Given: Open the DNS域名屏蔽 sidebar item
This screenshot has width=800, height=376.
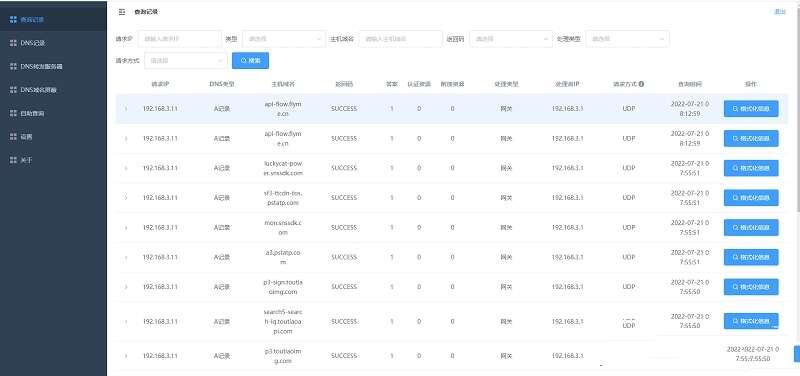Looking at the screenshot, I should pyautogui.click(x=54, y=90).
